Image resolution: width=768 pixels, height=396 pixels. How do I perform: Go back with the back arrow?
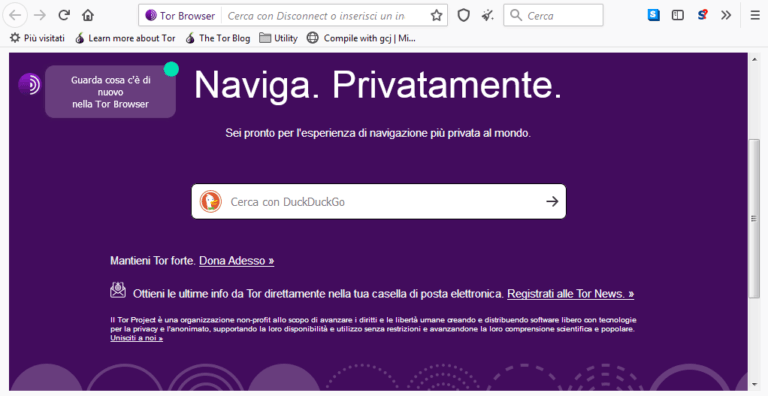pyautogui.click(x=15, y=15)
